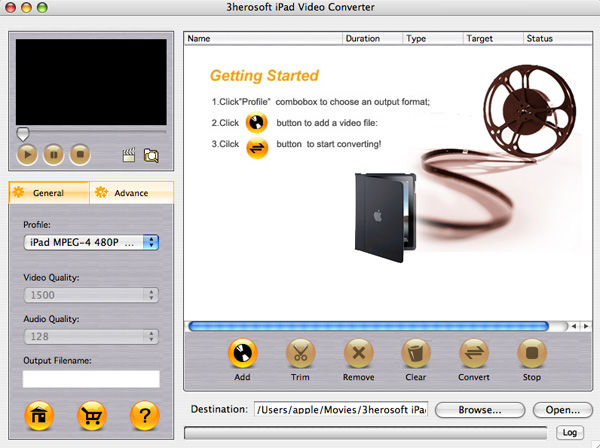Pause the preview video
The image size is (600, 448).
coord(54,155)
